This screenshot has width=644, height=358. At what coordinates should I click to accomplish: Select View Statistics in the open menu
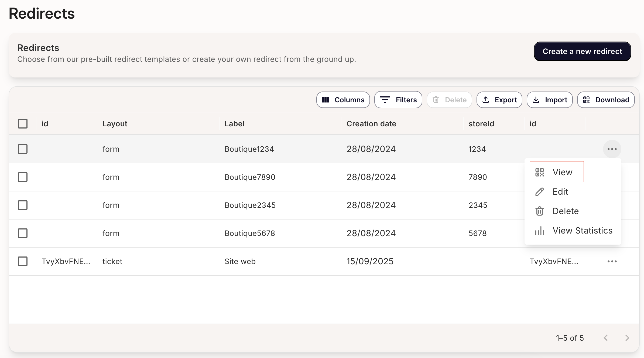(583, 230)
